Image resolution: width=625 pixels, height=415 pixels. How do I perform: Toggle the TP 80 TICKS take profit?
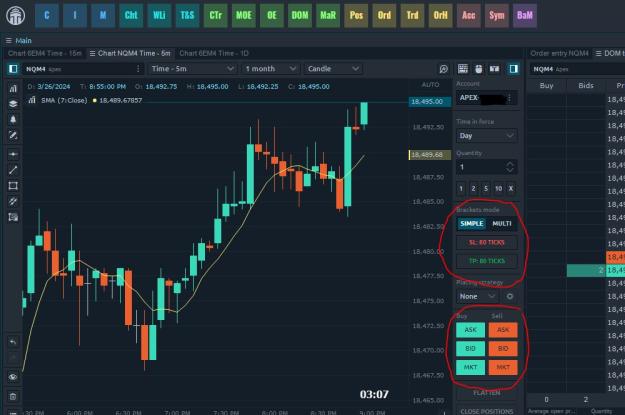pos(487,261)
